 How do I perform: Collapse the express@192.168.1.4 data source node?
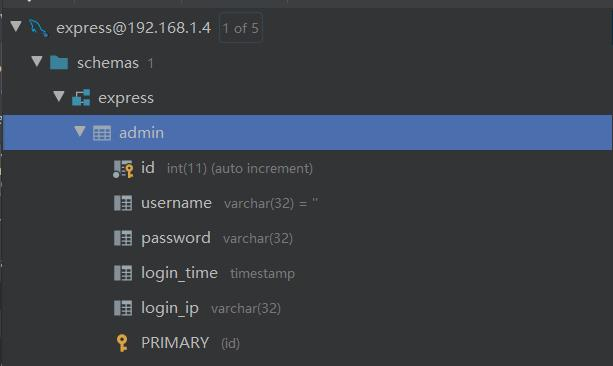[16, 27]
